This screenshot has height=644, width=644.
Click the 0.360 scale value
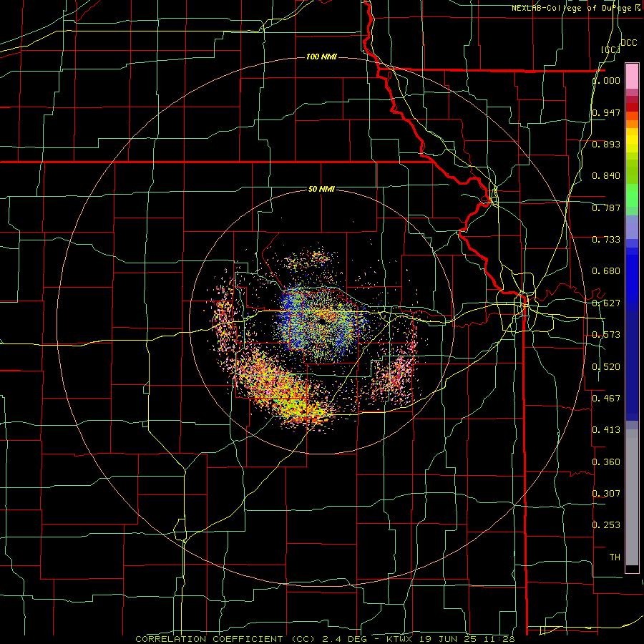point(606,462)
